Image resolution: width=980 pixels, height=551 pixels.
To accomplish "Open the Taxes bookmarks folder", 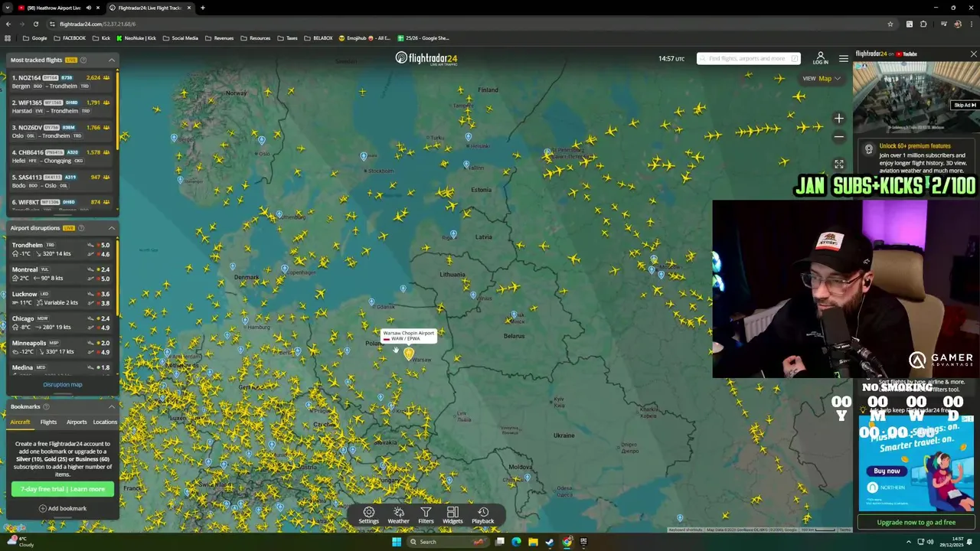I will tap(287, 37).
